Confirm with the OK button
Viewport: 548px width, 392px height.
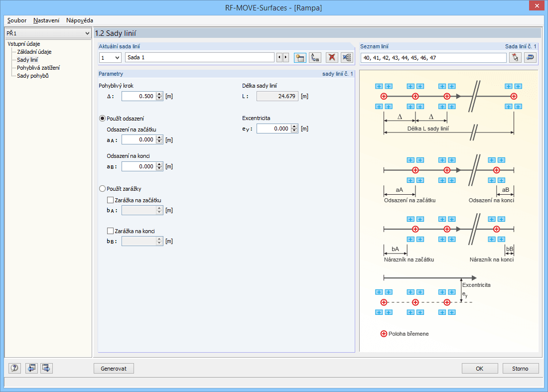[479, 368]
